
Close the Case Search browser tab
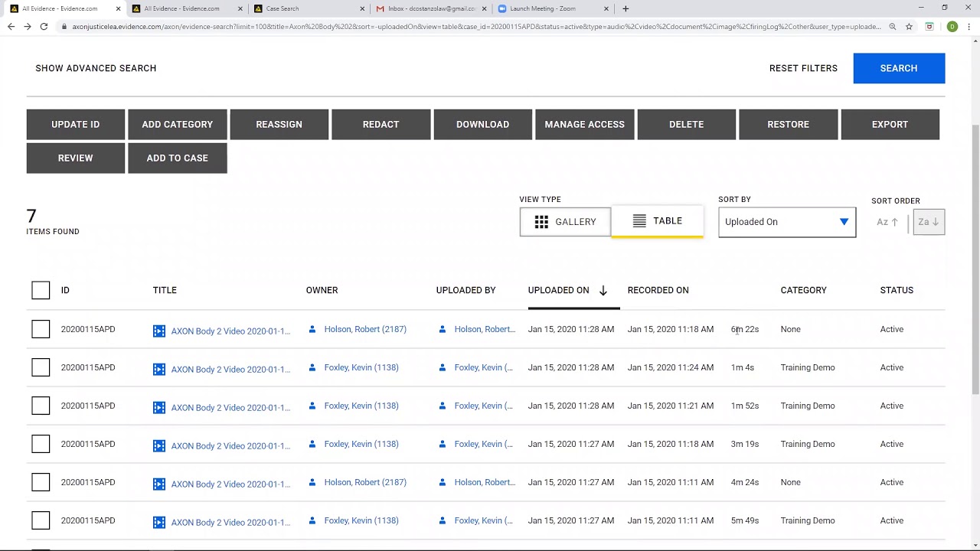click(x=361, y=8)
